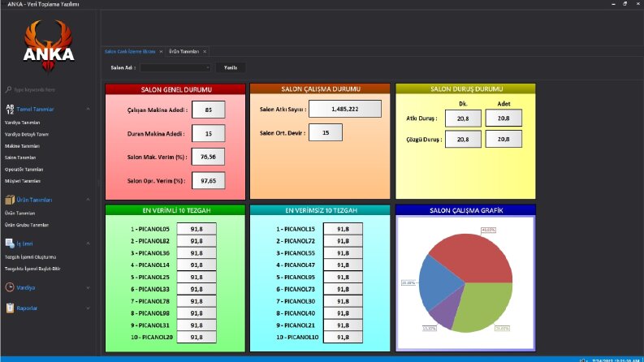This screenshot has height=362, width=644.
Task: Click the Salon Atkı Sayısı value 1,485,222
Action: click(345, 109)
